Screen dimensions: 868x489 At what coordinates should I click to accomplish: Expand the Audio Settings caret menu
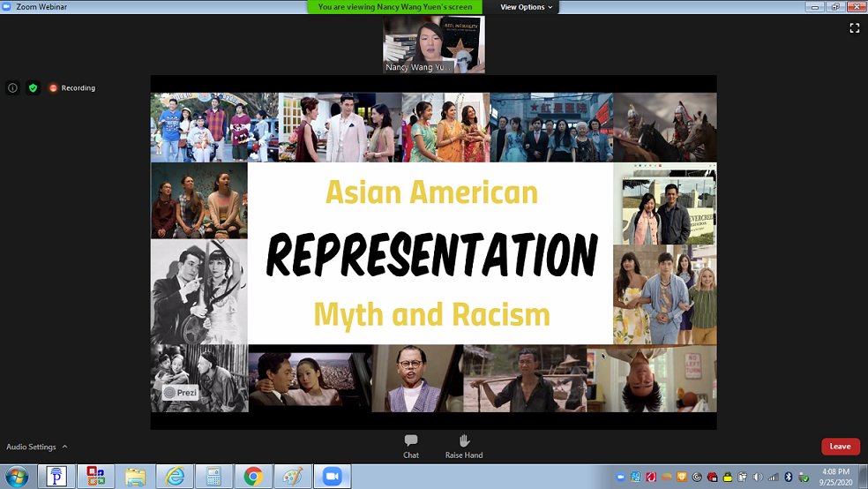pos(64,447)
